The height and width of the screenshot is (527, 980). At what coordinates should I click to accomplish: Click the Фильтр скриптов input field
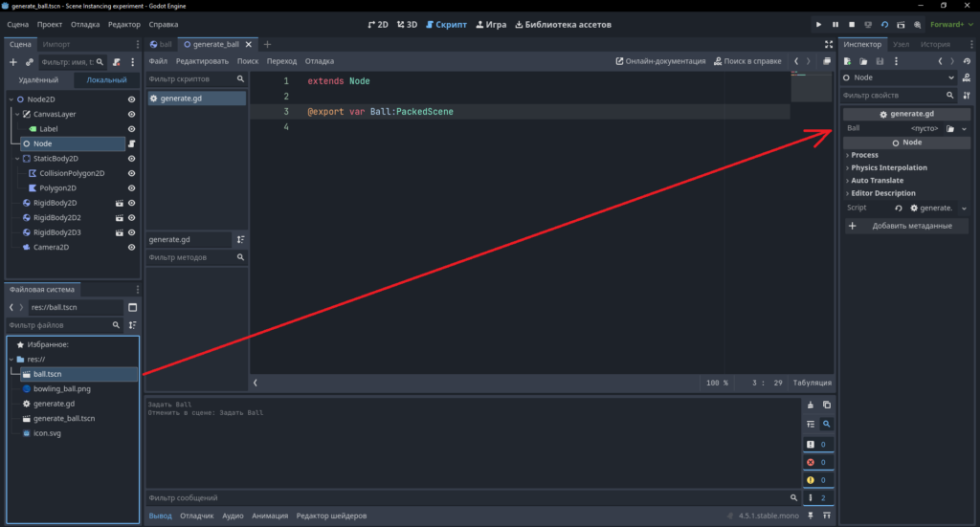tap(196, 79)
